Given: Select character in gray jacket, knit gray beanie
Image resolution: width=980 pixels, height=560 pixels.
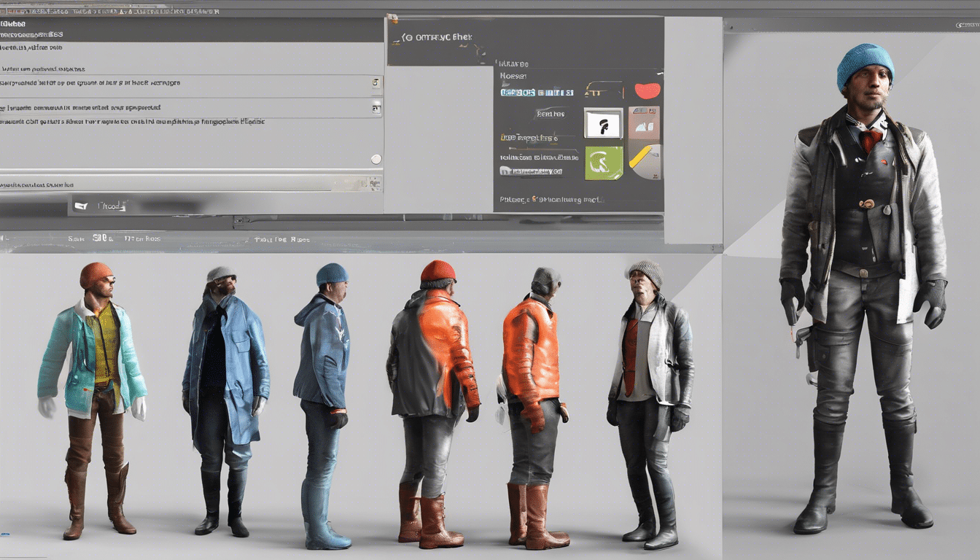Looking at the screenshot, I should point(650,405).
